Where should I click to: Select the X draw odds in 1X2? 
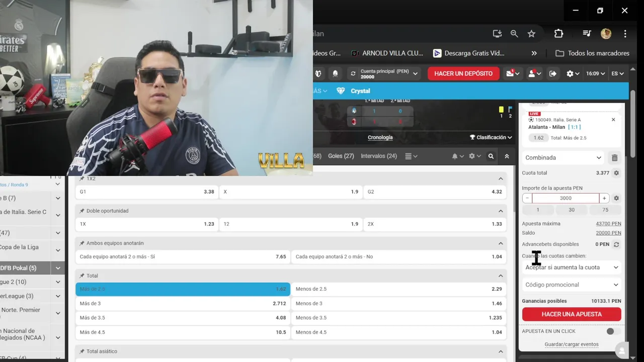pyautogui.click(x=291, y=192)
